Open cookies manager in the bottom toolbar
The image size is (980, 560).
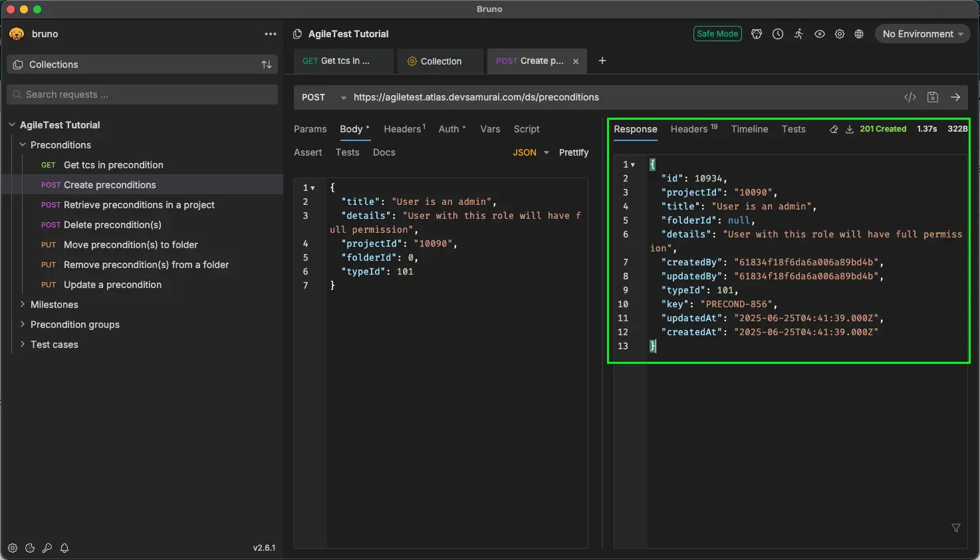(x=29, y=549)
